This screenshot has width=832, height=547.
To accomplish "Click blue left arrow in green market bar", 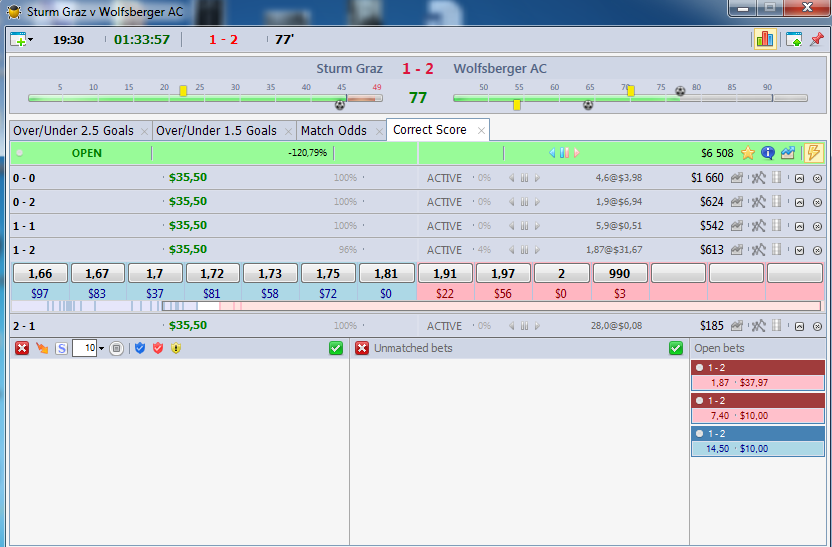I will [552, 153].
